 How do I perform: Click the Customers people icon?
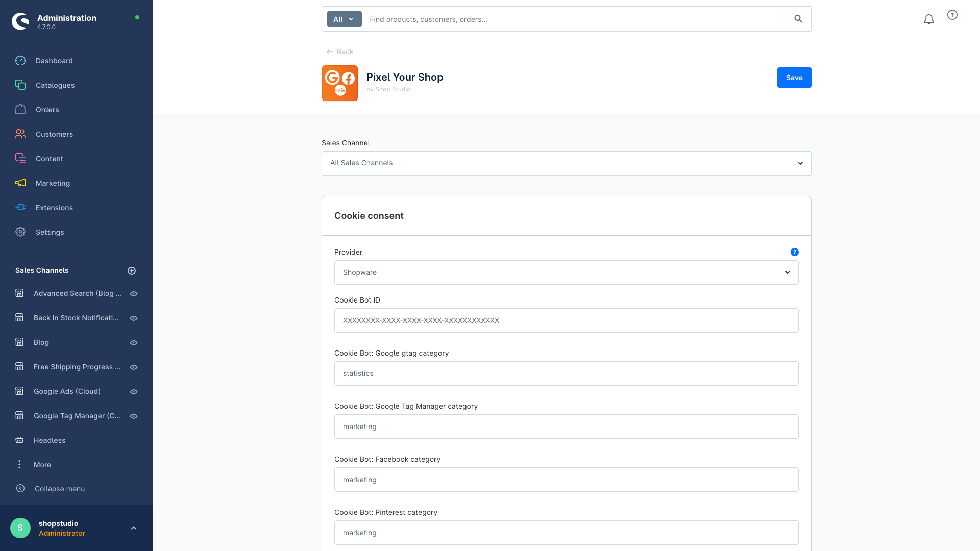coord(20,134)
